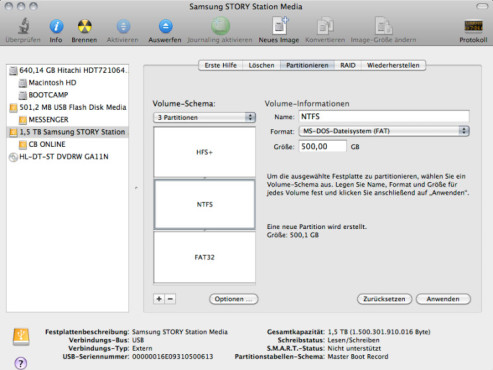
Task: Create a Neues Image via toolbar
Action: [x=279, y=26]
